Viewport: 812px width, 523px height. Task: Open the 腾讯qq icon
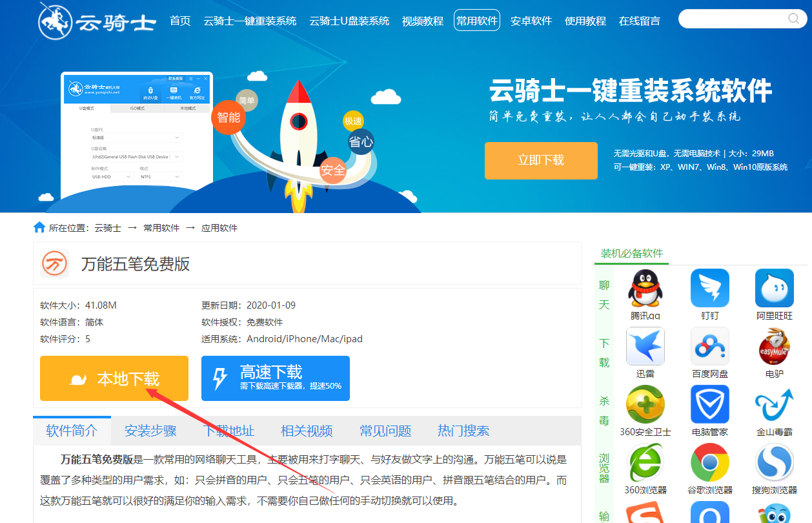645,289
